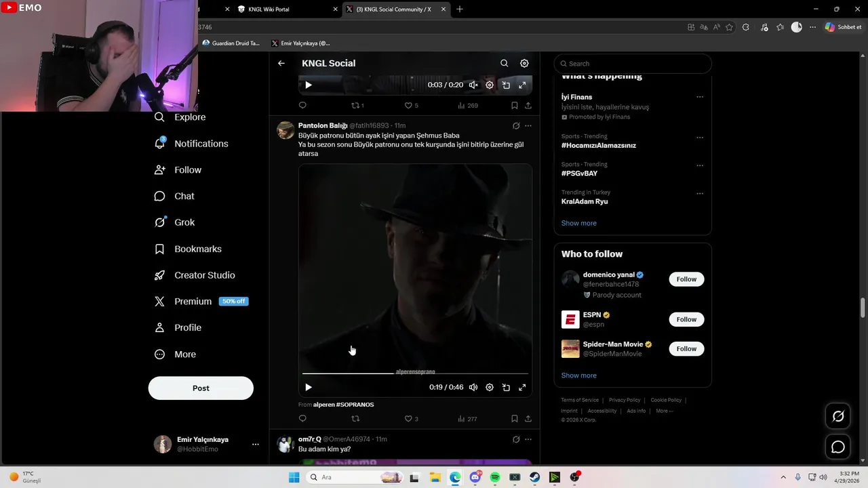Repost Pantolon Balığı's post

coord(355,419)
